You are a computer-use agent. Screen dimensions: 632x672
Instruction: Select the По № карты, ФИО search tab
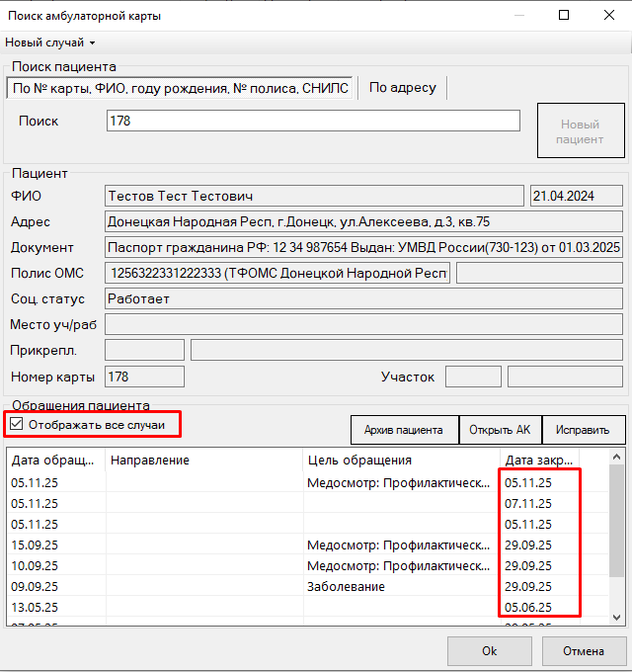click(x=180, y=88)
